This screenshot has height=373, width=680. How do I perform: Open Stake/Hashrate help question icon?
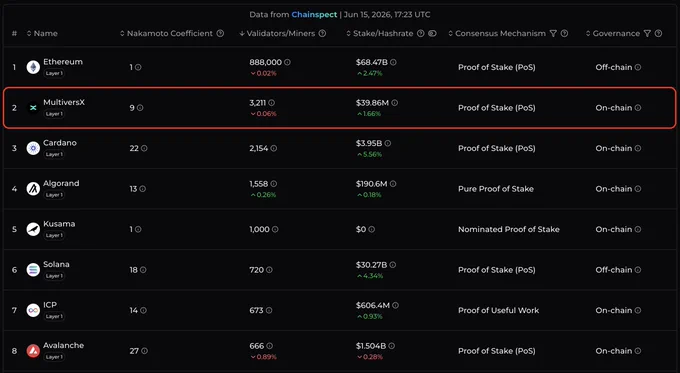click(421, 33)
